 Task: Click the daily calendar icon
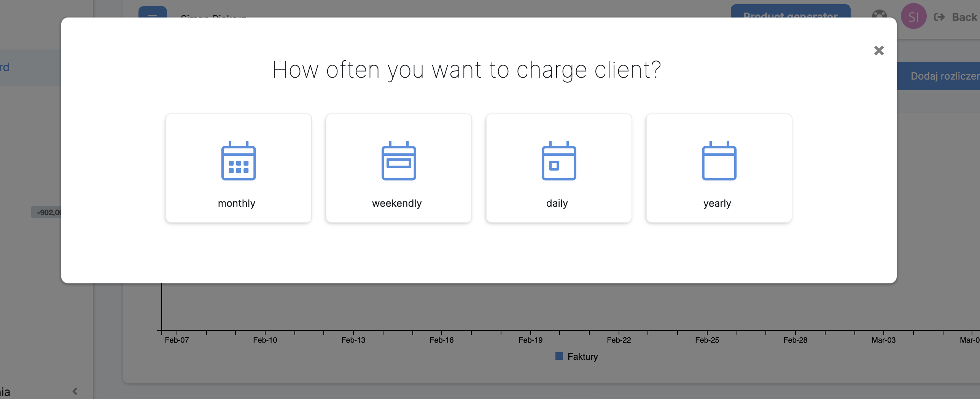coord(559,161)
